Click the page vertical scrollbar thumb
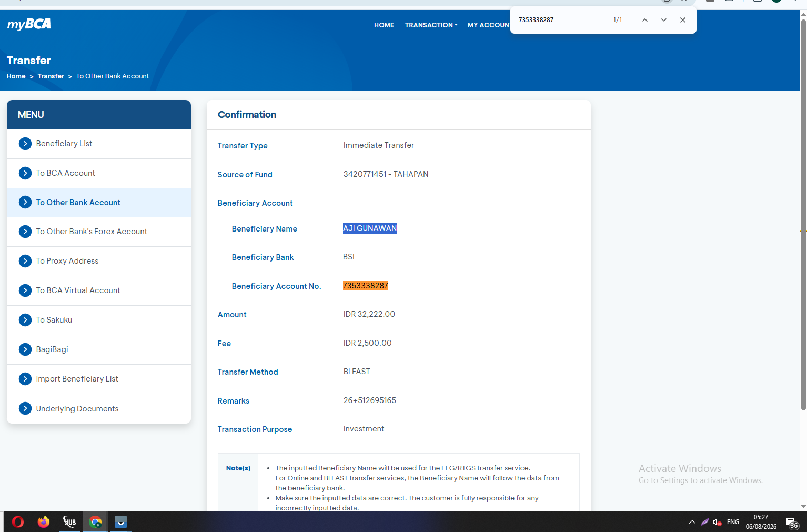807x532 pixels. click(803, 214)
